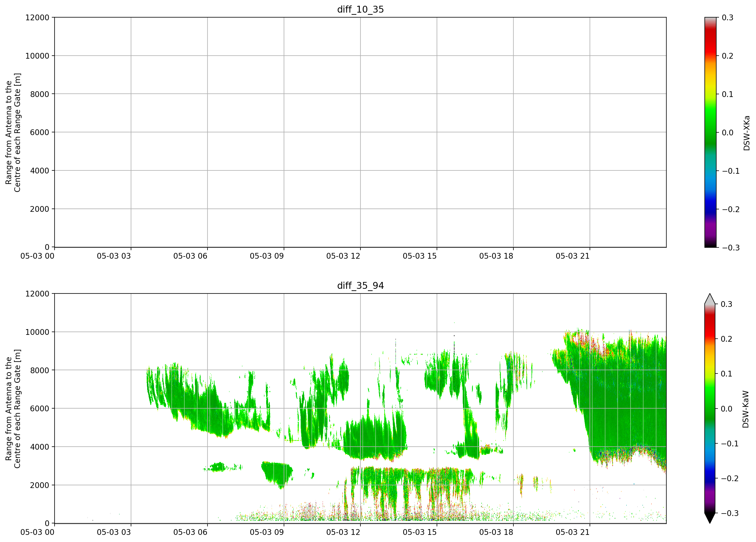
Task: Click the −0.2 tick on DSW-XKa colorbar
Action: pos(731,209)
